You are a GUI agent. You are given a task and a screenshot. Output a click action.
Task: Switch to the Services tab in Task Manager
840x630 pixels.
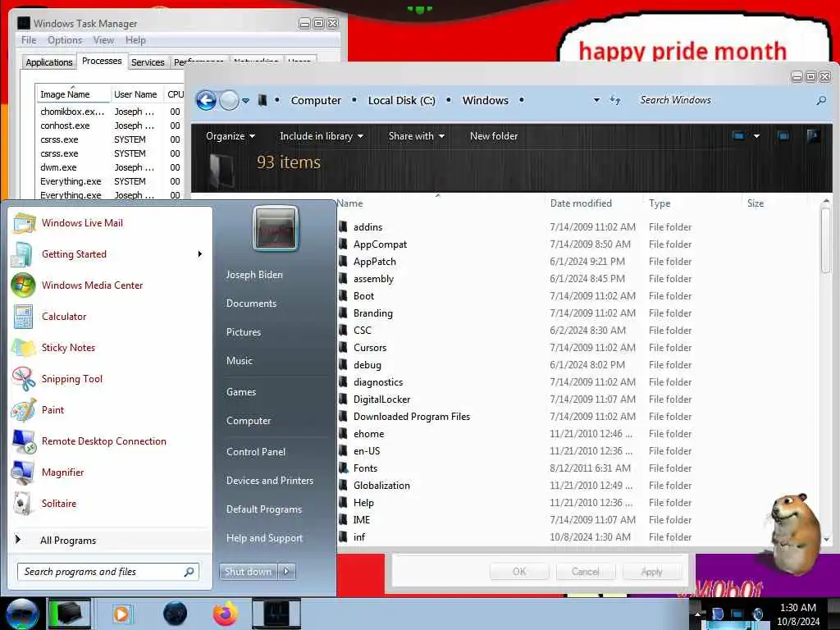pos(148,62)
